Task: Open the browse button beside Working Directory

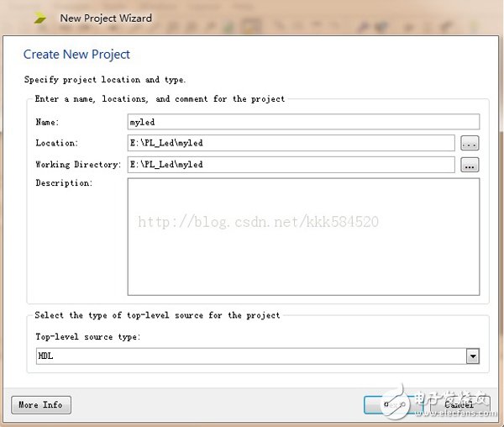Action: pos(470,165)
